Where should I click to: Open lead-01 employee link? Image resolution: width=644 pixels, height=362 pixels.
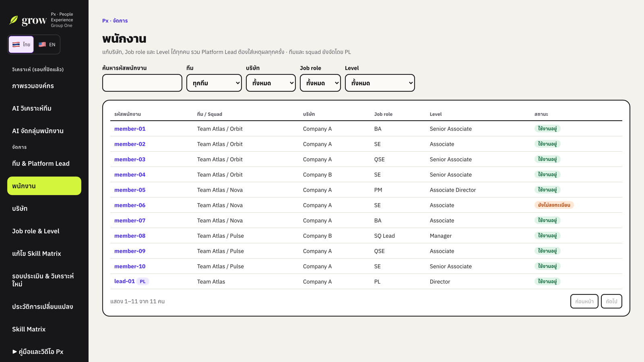point(124,281)
